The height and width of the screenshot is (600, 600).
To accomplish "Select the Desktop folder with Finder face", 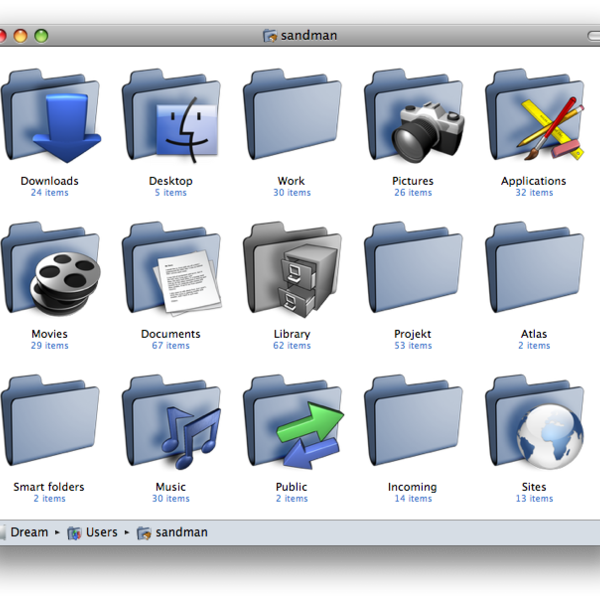I will coord(170,122).
